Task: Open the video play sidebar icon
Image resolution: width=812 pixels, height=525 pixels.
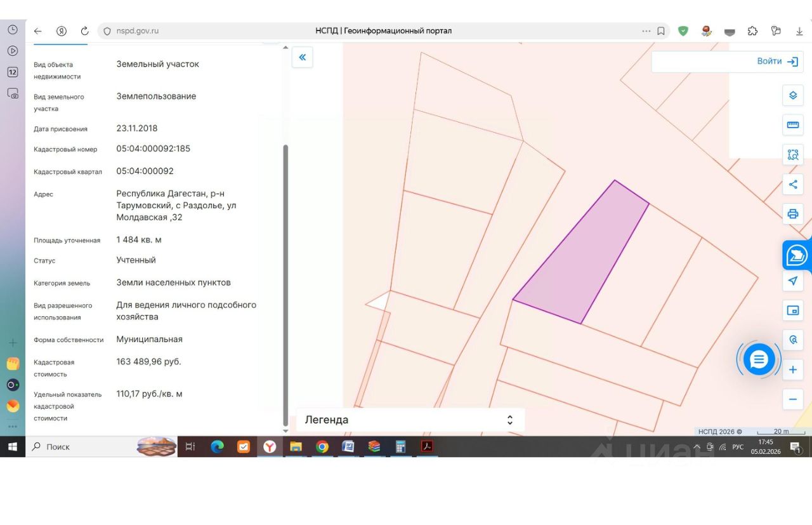Action: (x=13, y=51)
